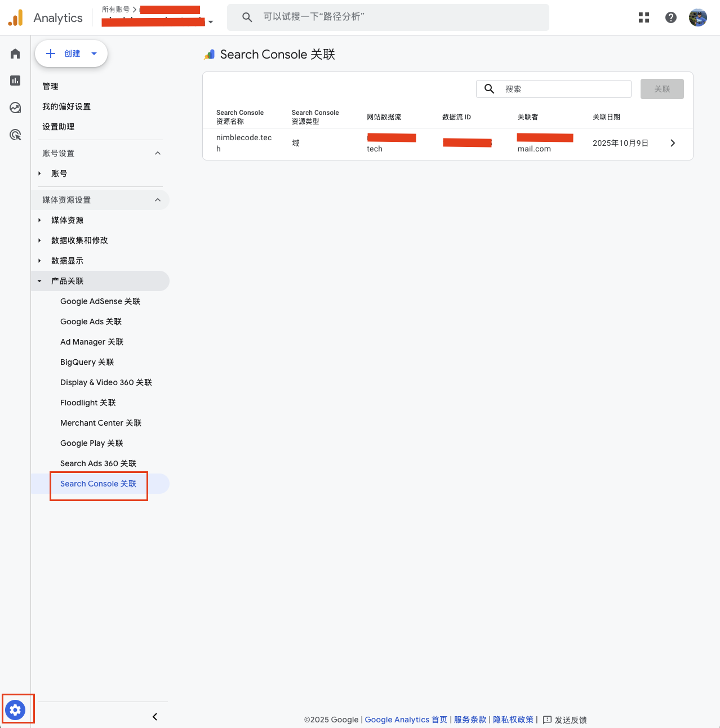Open the Explore icon in left rail

click(x=15, y=108)
